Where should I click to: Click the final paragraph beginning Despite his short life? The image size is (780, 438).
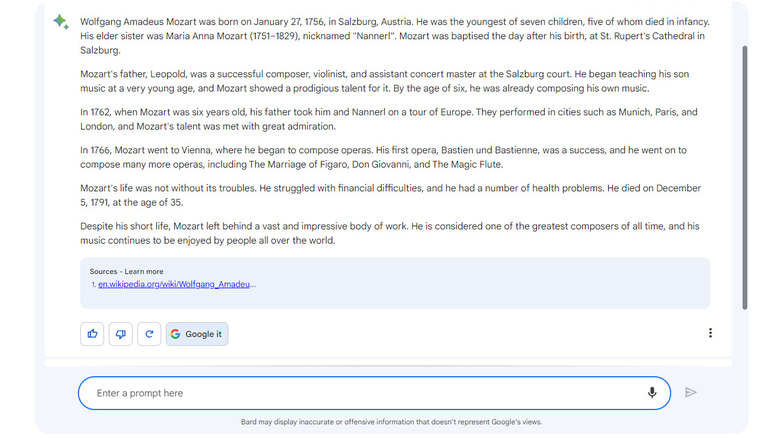pyautogui.click(x=394, y=233)
